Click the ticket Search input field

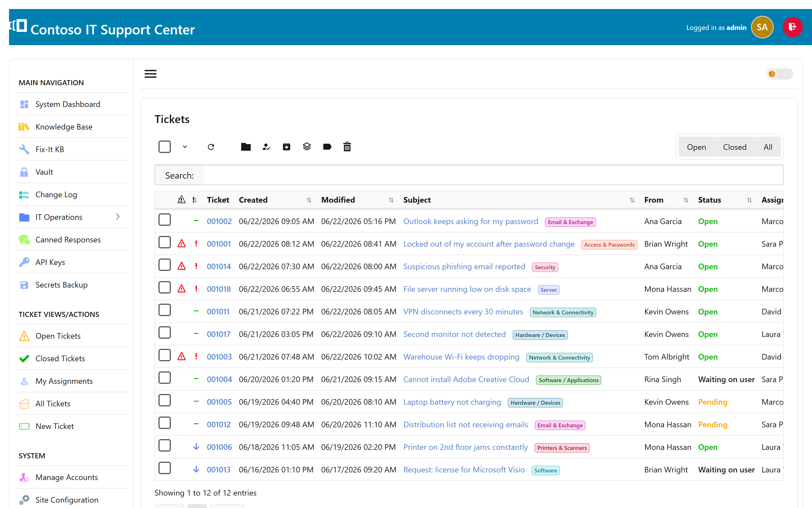pyautogui.click(x=493, y=175)
